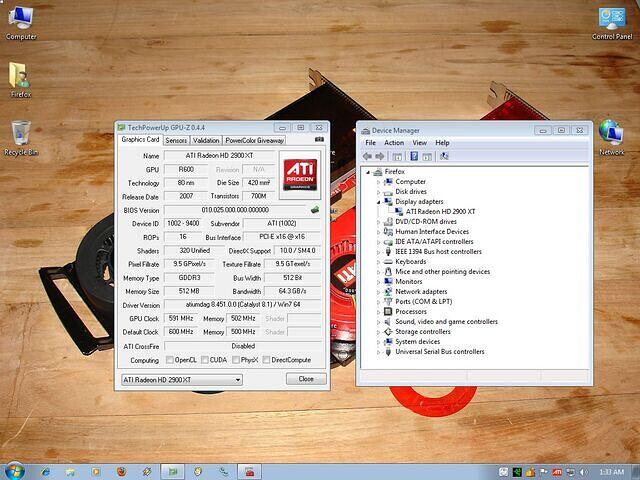Open the File menu in Device Manager
The width and height of the screenshot is (640, 480).
tap(371, 143)
